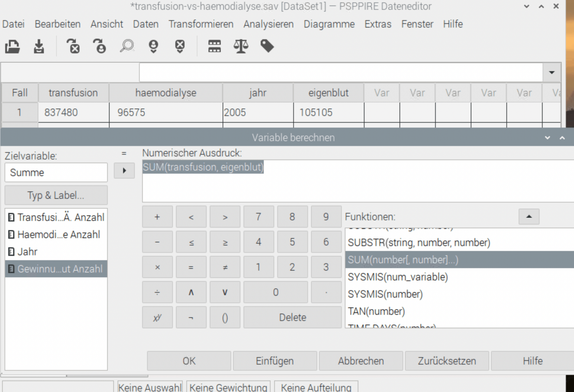
Task: Click the arrow to move target variable
Action: pyautogui.click(x=124, y=171)
